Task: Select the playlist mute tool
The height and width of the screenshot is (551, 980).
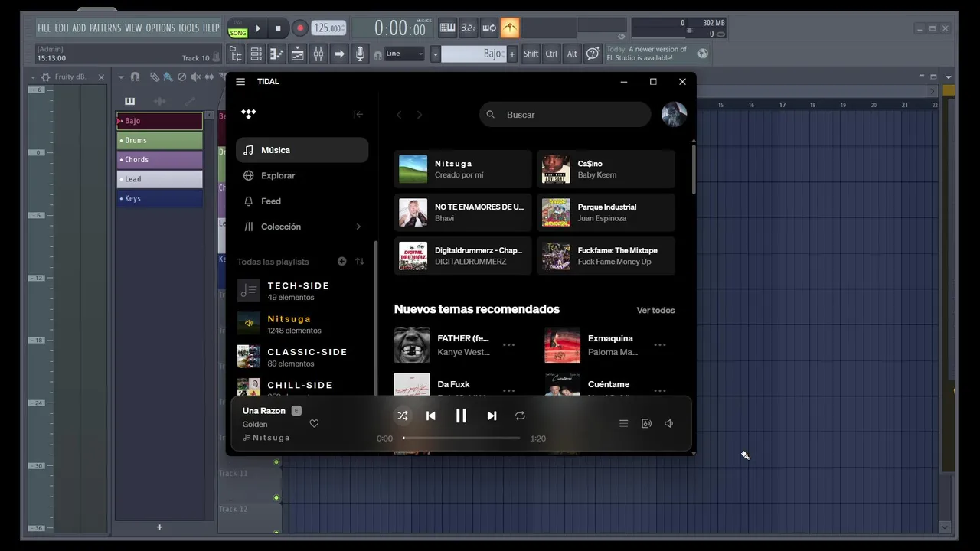Action: pos(195,77)
